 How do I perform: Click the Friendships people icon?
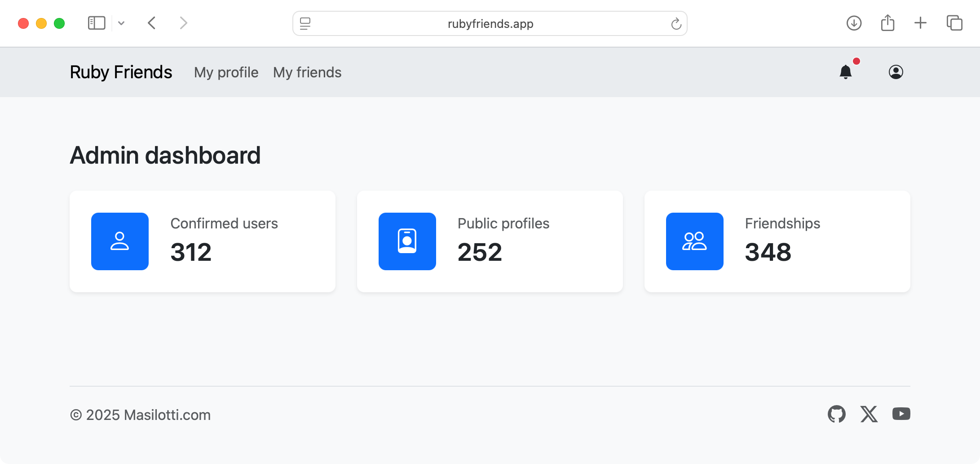[695, 241]
